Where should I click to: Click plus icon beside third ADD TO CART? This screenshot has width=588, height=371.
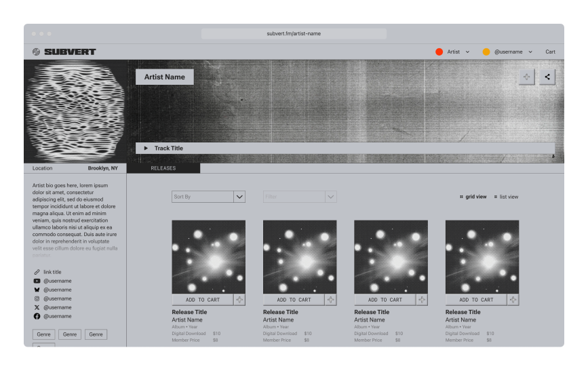coord(422,300)
